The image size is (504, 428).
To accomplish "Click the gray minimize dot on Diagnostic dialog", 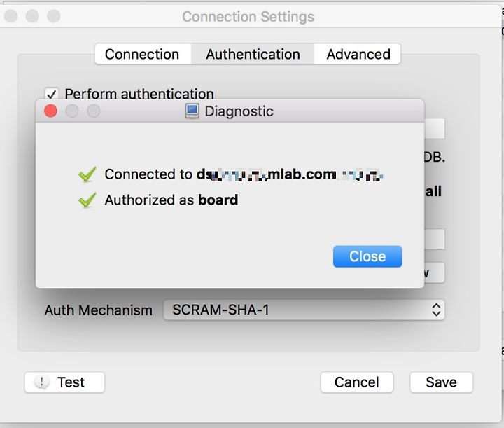I will pyautogui.click(x=72, y=111).
